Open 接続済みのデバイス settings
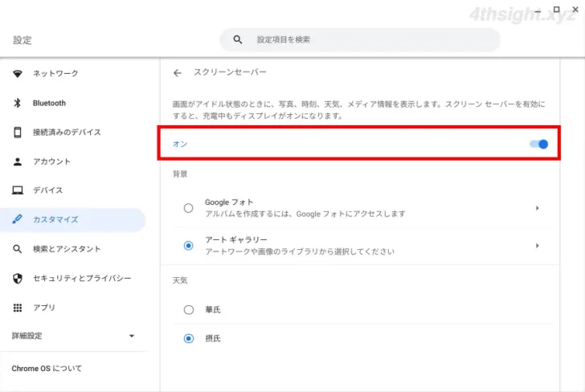 pyautogui.click(x=73, y=132)
